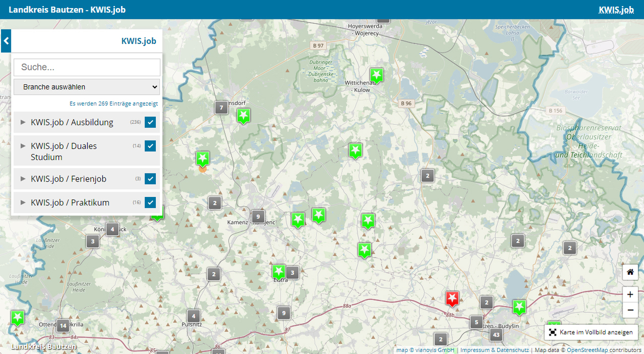Image resolution: width=644 pixels, height=354 pixels.
Task: Open cluster 4 at Königsbrück
Action: tap(112, 229)
